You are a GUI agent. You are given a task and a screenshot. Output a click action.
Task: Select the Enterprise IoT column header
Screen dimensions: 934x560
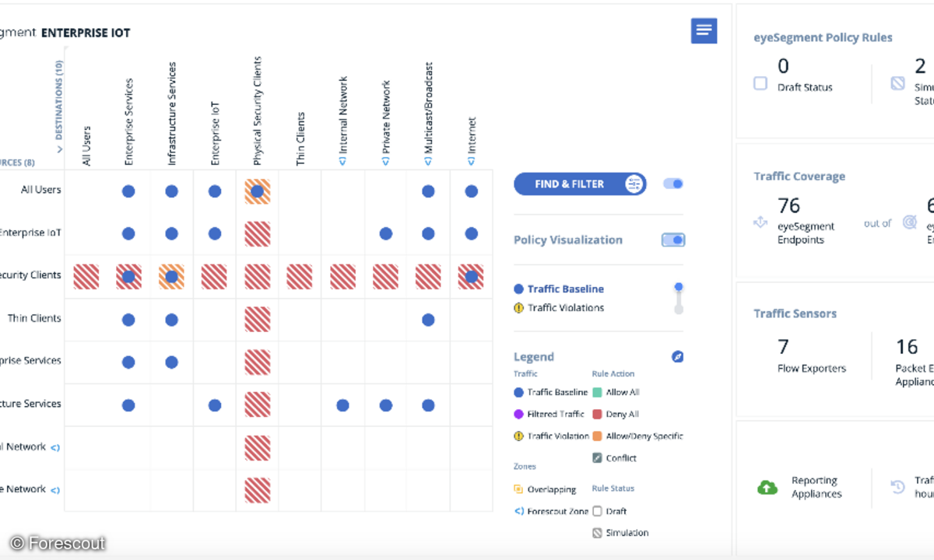click(215, 132)
